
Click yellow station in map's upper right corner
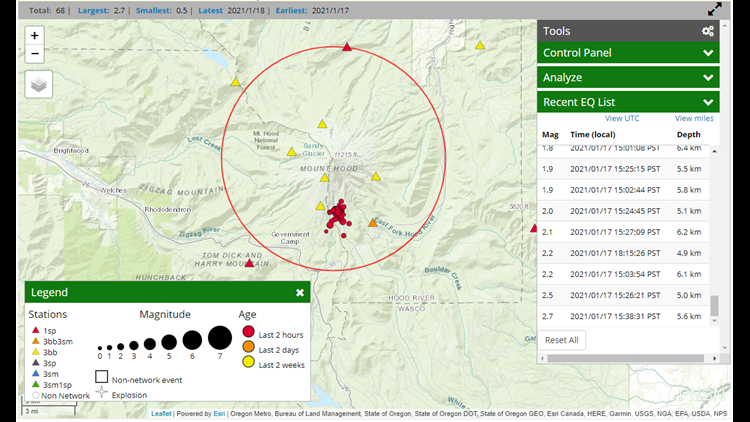[480, 45]
